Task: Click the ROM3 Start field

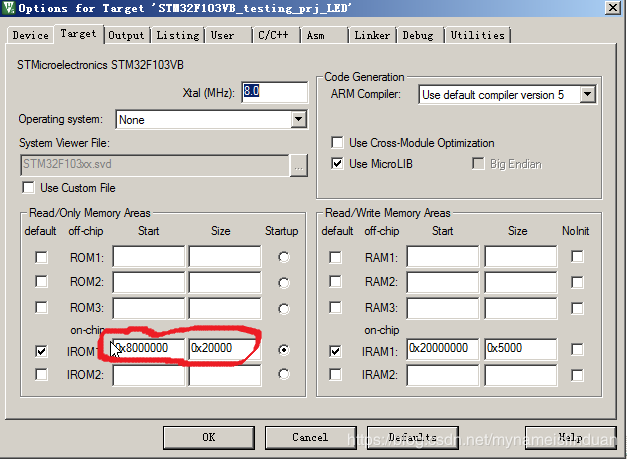Action: coord(149,308)
